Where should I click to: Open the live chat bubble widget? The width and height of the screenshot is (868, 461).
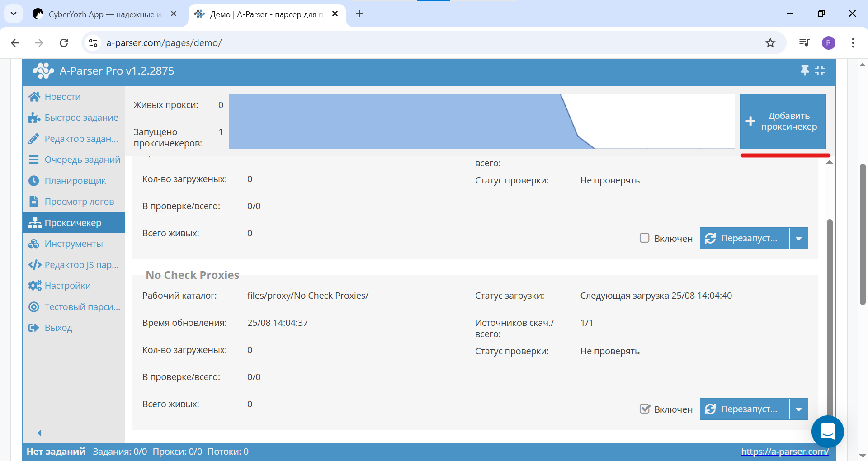(827, 432)
